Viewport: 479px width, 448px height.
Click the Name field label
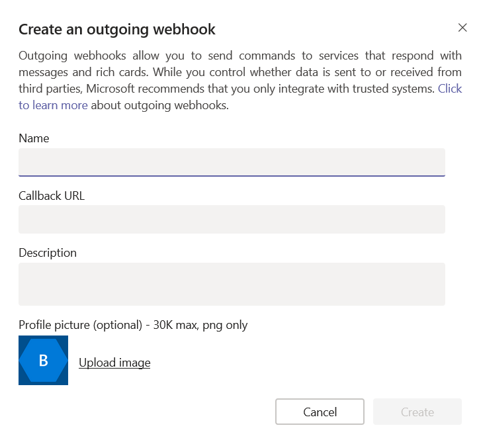coord(34,138)
